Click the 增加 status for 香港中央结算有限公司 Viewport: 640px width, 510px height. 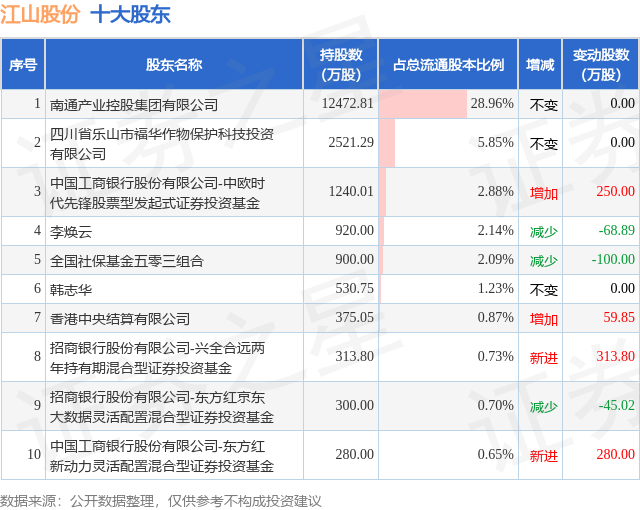click(x=544, y=319)
